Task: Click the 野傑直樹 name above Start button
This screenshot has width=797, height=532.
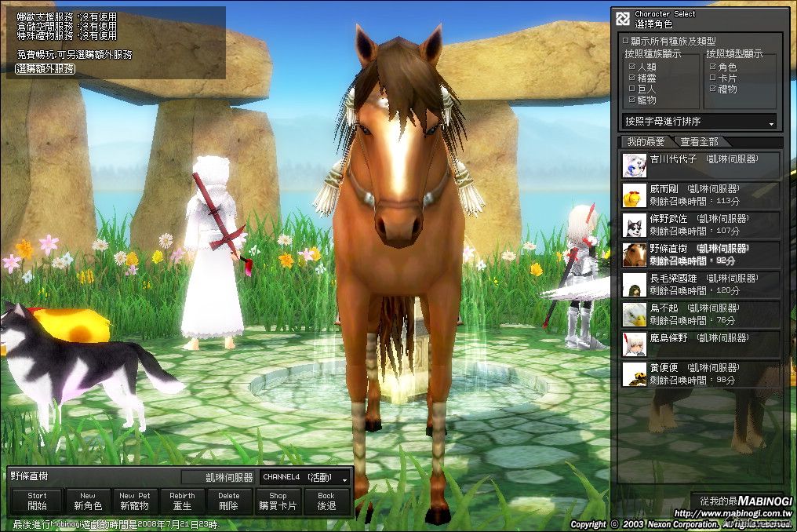Action: pos(30,476)
